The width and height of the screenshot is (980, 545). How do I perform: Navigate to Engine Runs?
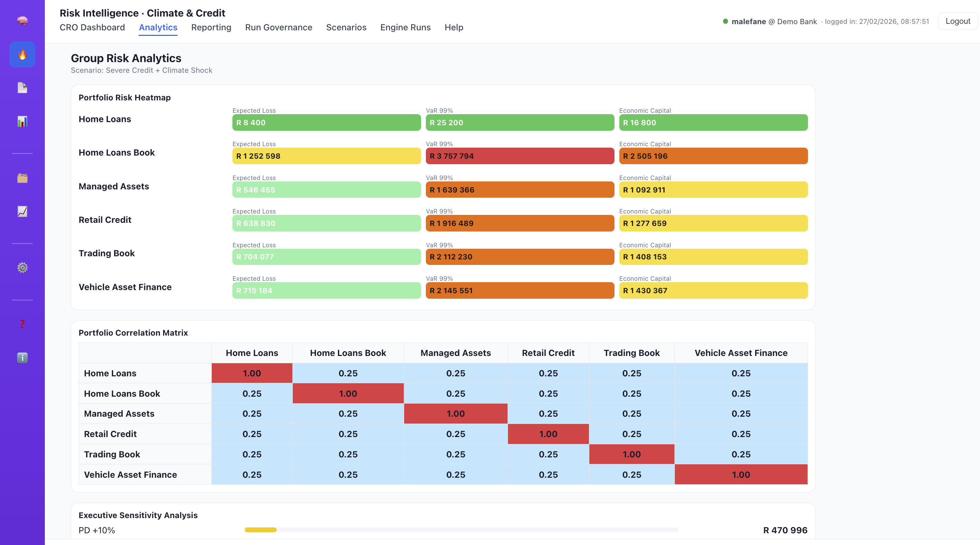(x=405, y=27)
